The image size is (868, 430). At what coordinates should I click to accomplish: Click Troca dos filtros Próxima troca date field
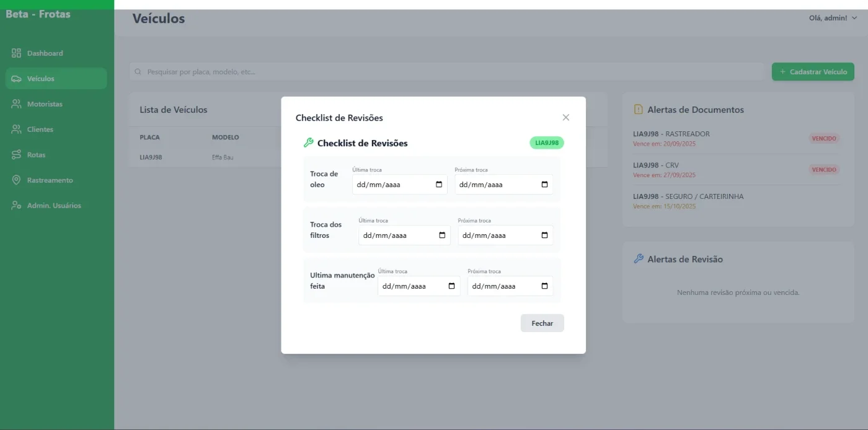click(x=505, y=235)
